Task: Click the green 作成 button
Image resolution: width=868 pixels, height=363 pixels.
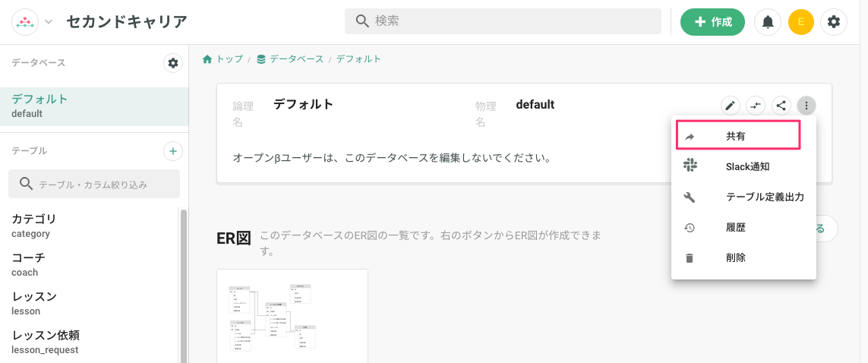Action: 712,22
